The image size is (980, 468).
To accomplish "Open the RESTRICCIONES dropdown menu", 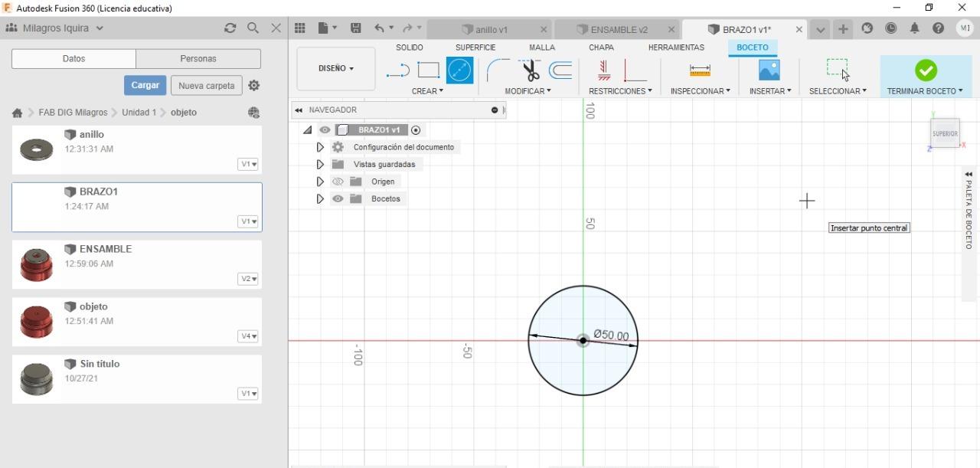I will pos(620,91).
